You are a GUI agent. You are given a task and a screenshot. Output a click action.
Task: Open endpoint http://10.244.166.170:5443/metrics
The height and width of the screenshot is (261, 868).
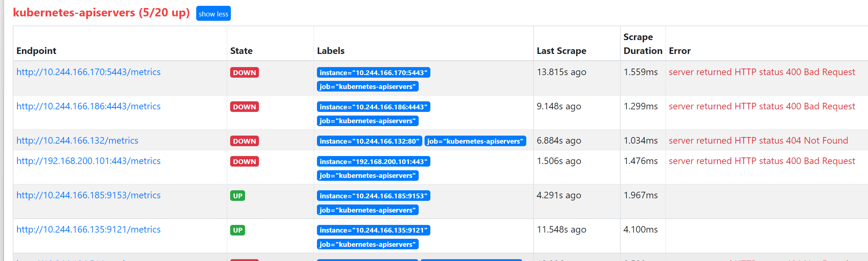click(x=89, y=72)
